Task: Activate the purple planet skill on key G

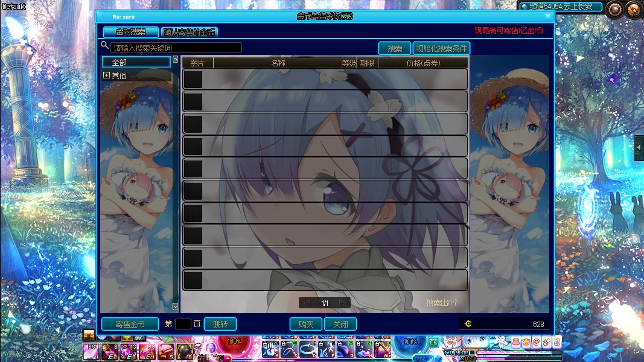Action: [346, 349]
